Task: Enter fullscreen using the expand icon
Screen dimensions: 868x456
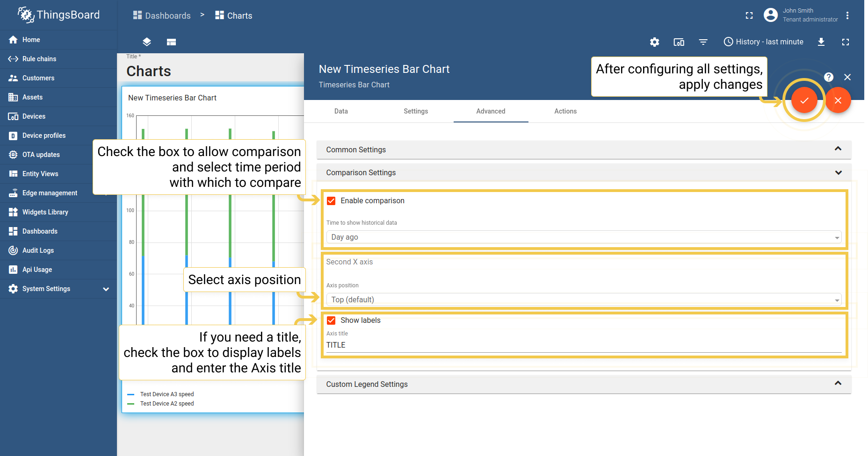Action: [x=845, y=42]
